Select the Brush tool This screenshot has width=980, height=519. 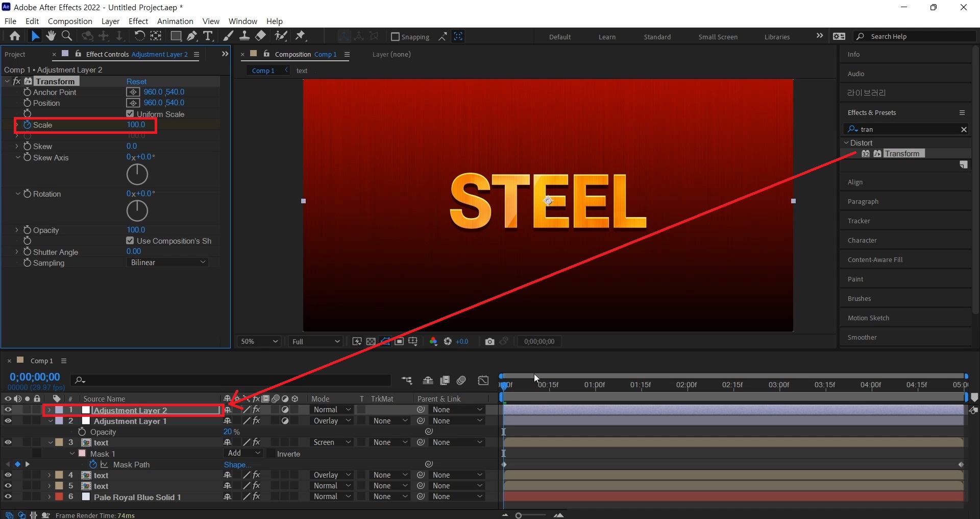(228, 36)
